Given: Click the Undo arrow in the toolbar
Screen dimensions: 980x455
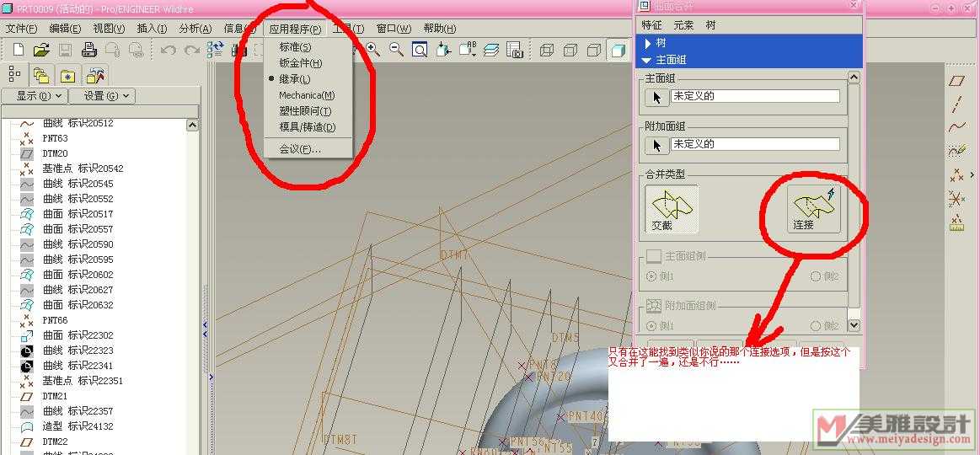Looking at the screenshot, I should point(169,50).
